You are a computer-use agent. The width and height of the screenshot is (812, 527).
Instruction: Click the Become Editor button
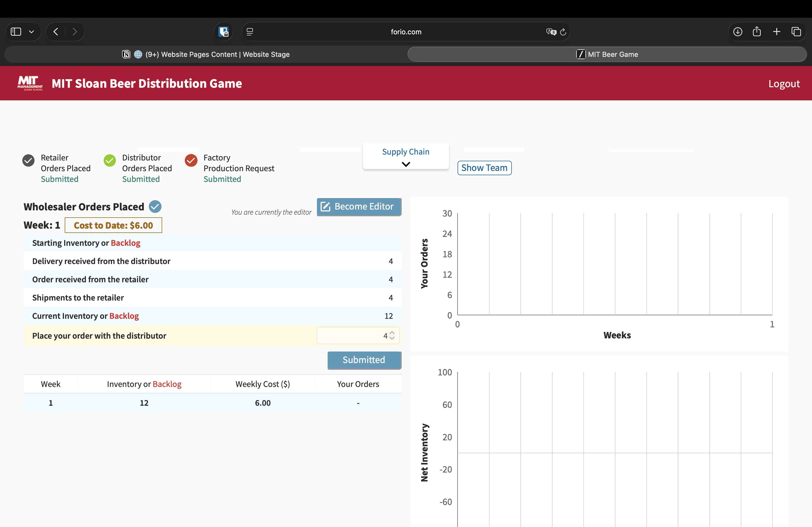(x=358, y=207)
